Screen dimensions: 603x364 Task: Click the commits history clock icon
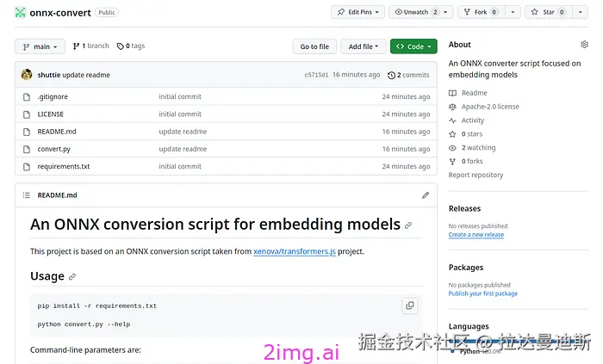tap(391, 75)
